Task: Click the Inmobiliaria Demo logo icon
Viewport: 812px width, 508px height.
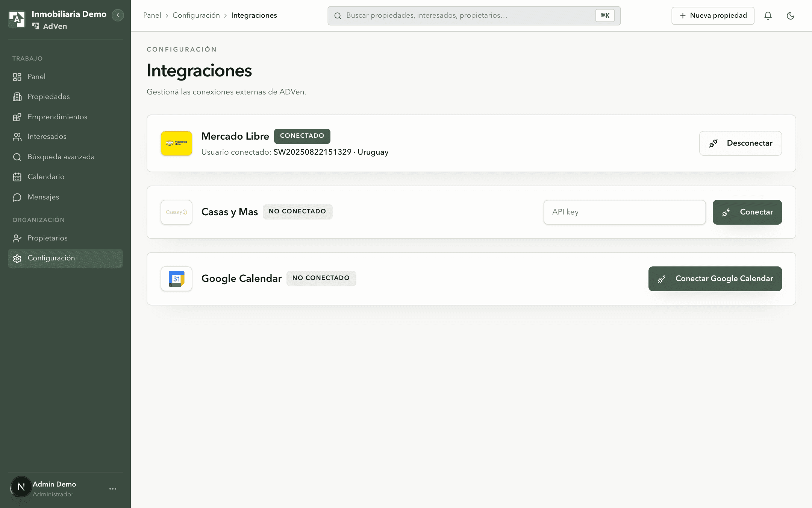Action: point(17,19)
